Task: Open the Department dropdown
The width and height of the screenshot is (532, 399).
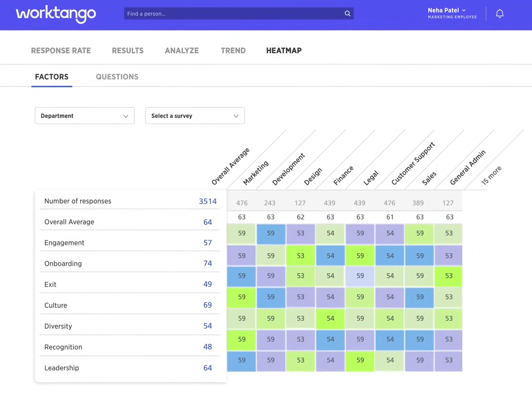Action: (84, 115)
